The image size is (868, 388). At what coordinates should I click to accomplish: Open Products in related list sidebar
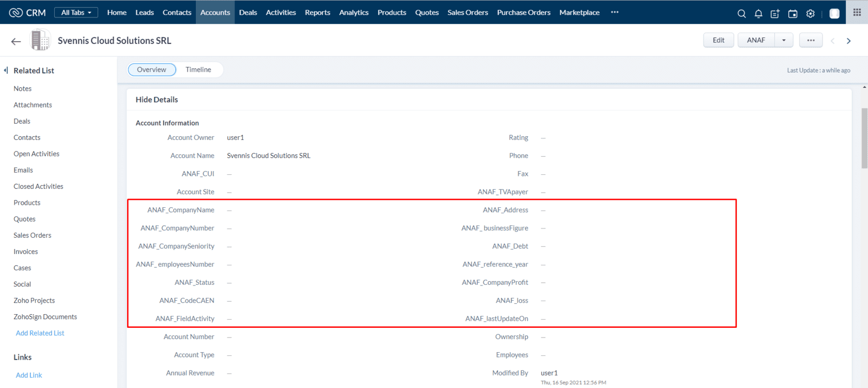tap(27, 202)
